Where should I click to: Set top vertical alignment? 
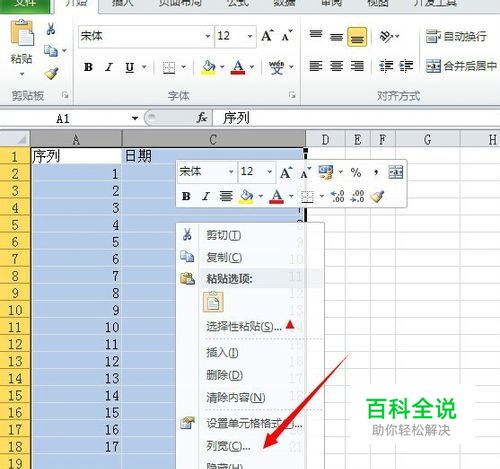pos(316,34)
